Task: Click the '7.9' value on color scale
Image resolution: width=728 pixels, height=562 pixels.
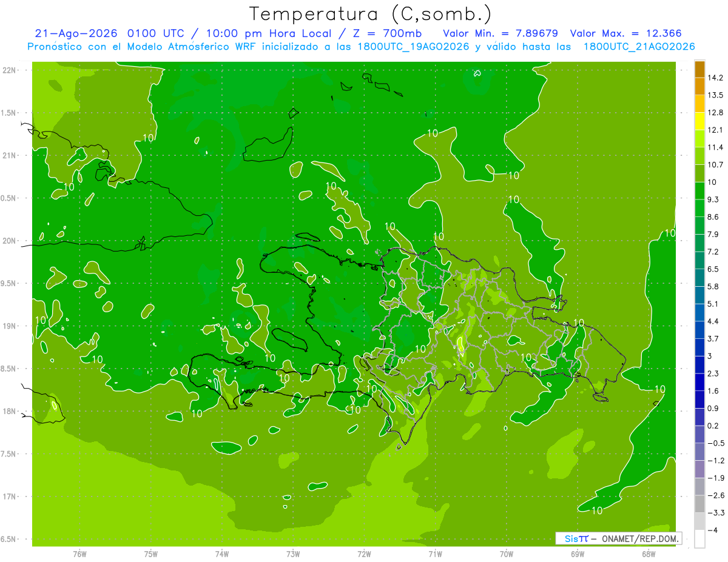Action: [713, 235]
